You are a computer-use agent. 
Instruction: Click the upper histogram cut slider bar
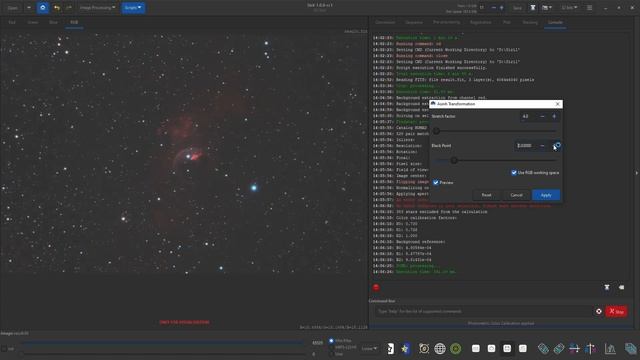[163, 343]
